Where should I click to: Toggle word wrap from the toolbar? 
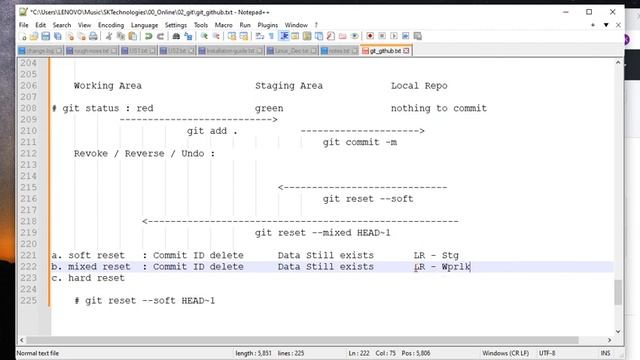260,36
